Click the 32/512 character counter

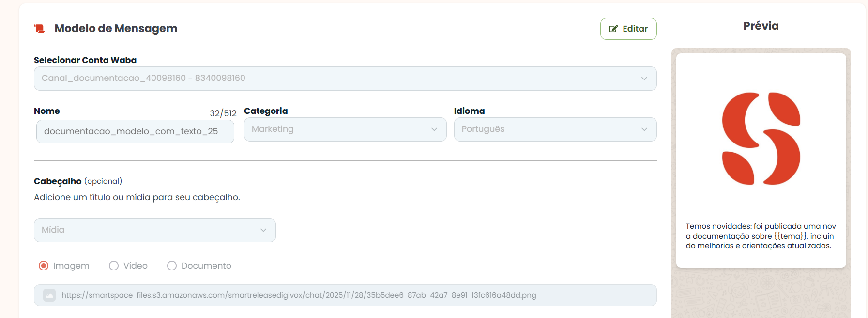click(223, 113)
